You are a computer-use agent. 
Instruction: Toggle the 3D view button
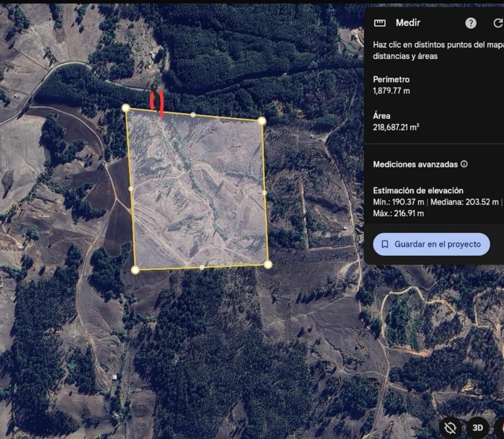point(477,428)
